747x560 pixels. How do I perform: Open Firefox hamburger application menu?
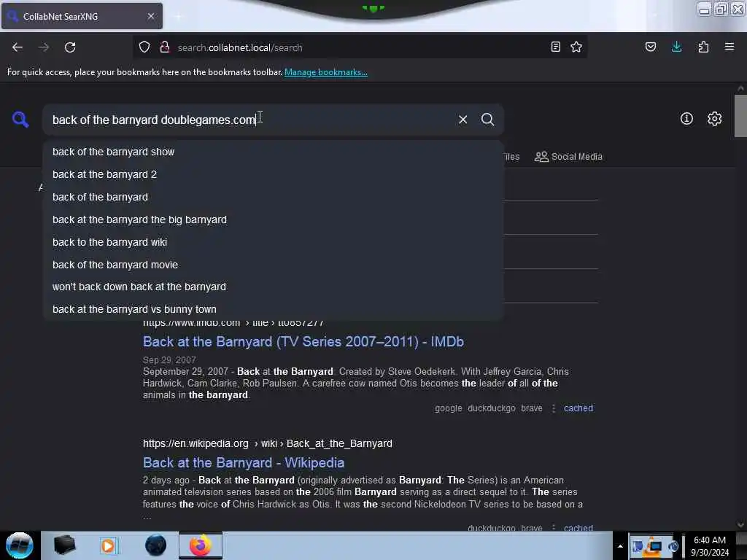click(729, 47)
